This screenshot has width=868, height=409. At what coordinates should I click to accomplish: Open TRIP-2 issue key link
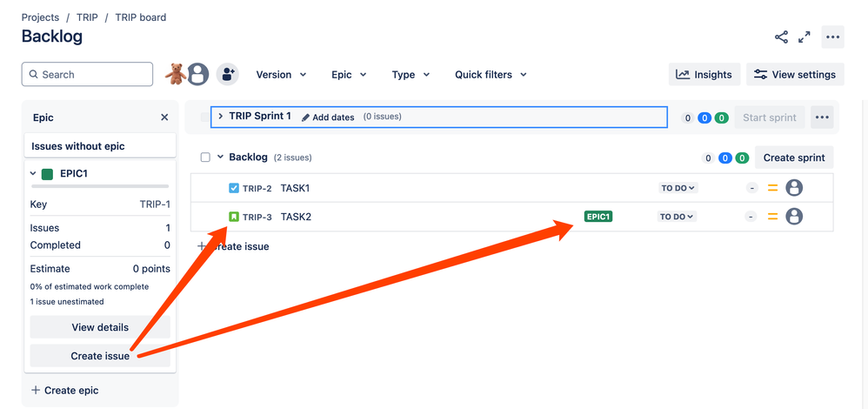pyautogui.click(x=257, y=189)
